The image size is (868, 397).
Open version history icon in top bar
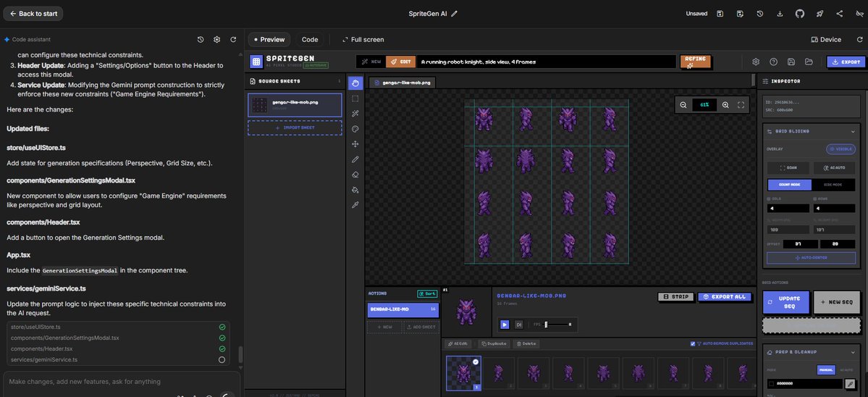(x=760, y=13)
